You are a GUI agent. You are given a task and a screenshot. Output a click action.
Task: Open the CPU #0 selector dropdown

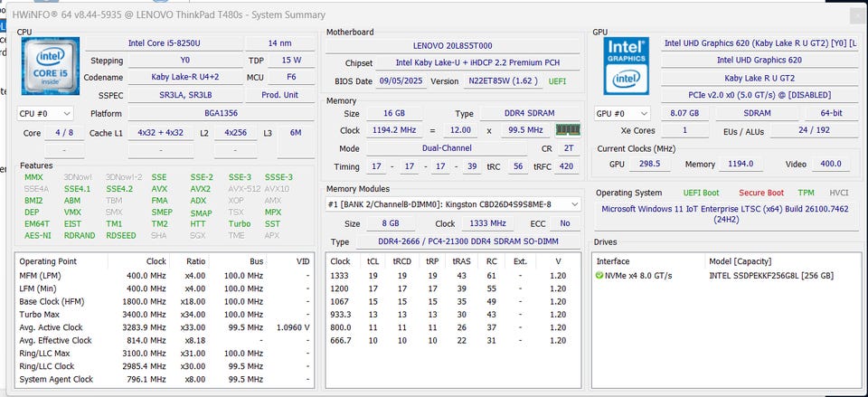(45, 114)
